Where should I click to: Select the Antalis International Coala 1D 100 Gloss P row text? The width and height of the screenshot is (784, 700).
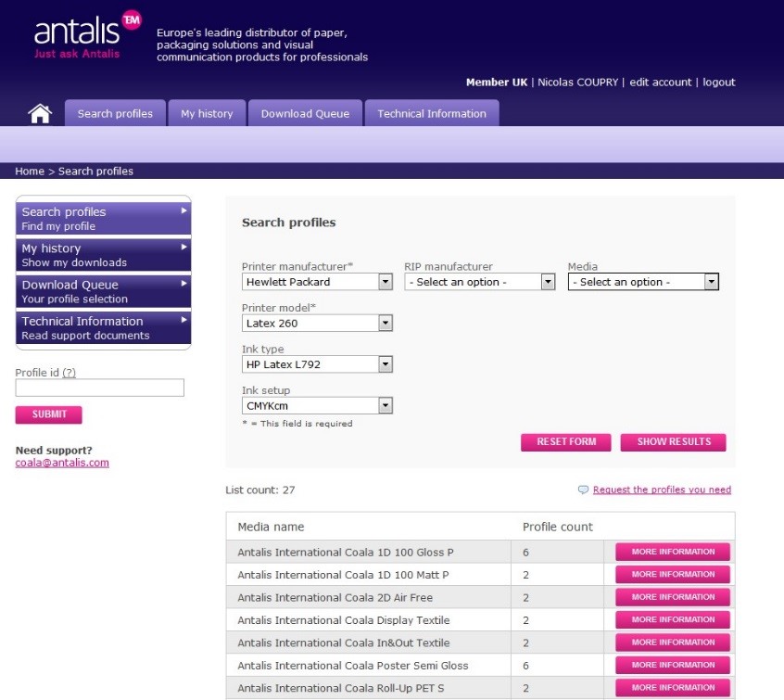click(346, 553)
